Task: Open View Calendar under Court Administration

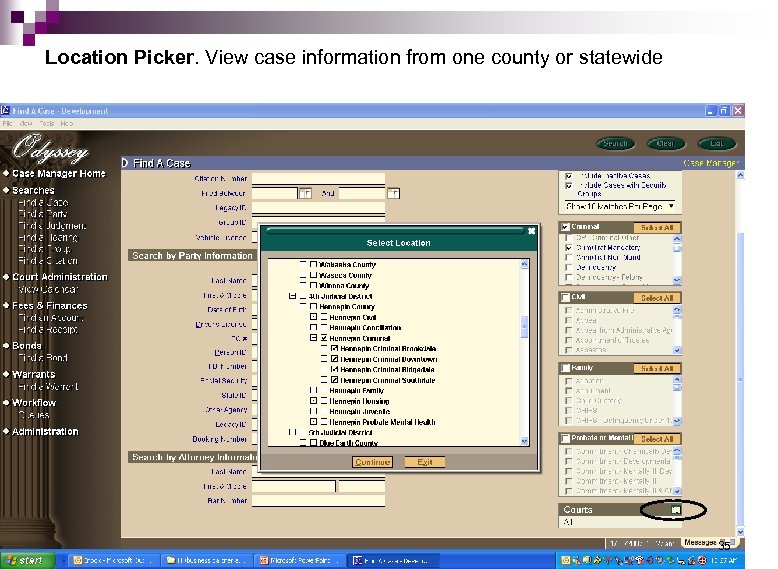Action: [48, 289]
